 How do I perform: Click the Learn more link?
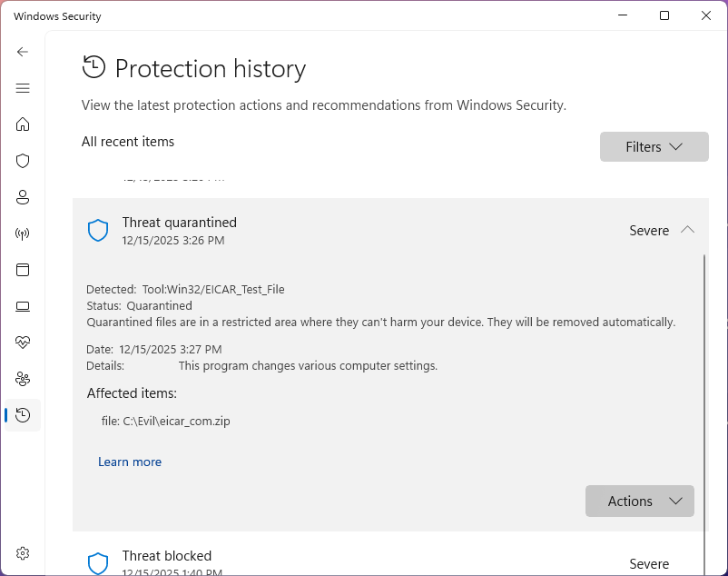tap(130, 462)
